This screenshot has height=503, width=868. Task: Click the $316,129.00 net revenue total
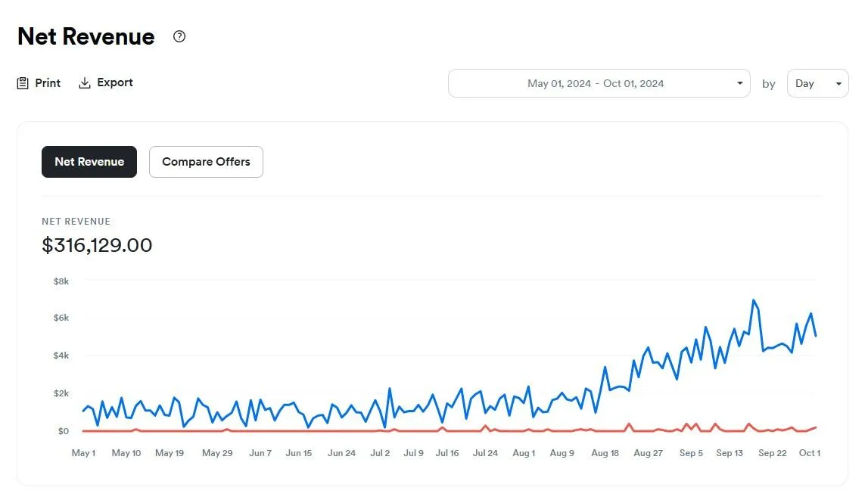[97, 245]
